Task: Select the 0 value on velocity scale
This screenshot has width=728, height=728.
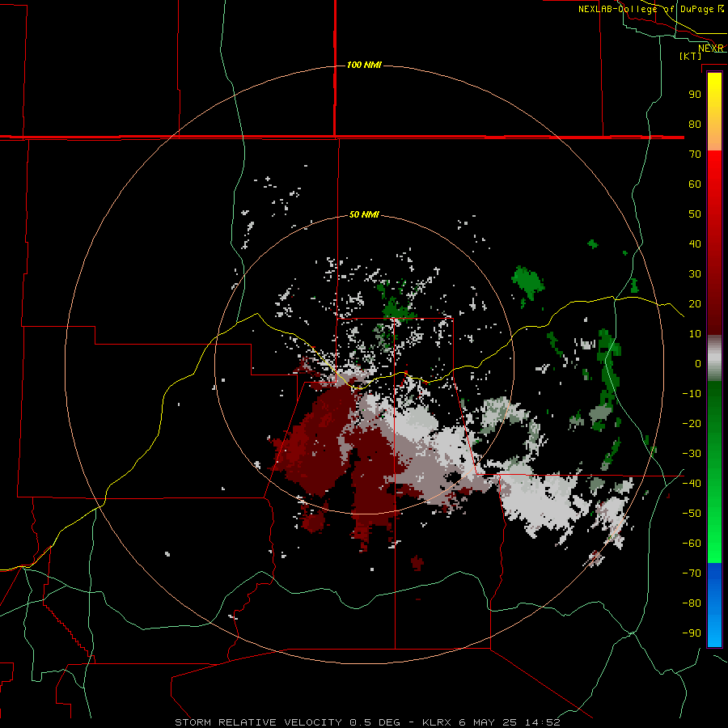Action: (698, 363)
